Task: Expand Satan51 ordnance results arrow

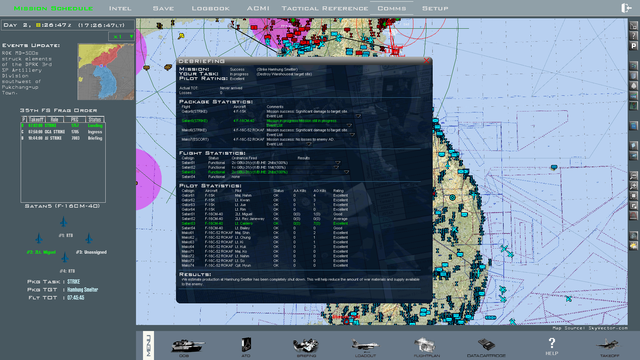Action: 337,162
